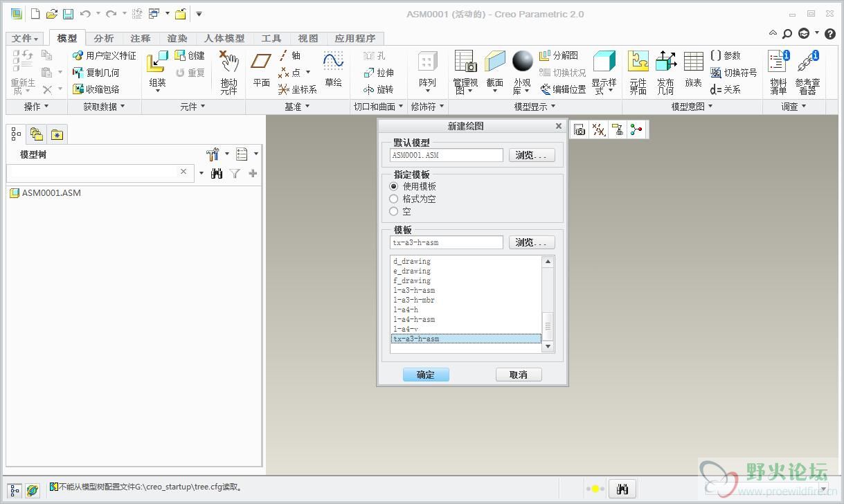Open the 元件界面 component interface tool
The image size is (844, 504).
pyautogui.click(x=638, y=72)
